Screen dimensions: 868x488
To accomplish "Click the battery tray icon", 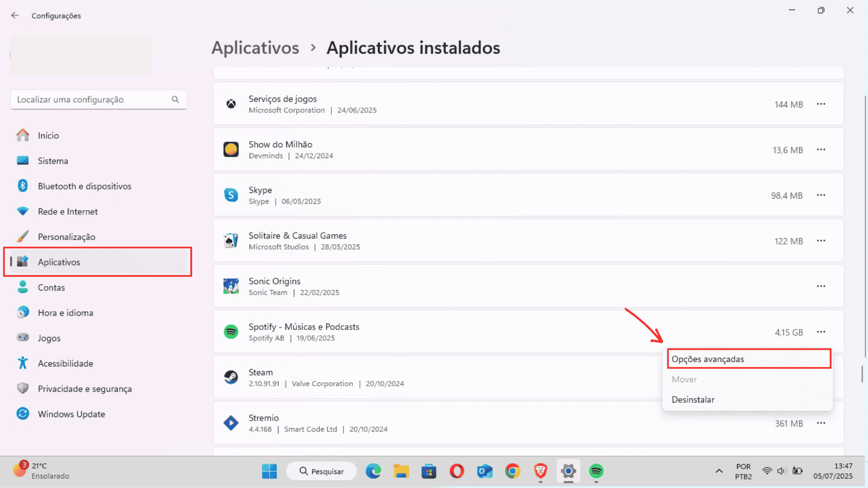I will (x=797, y=471).
